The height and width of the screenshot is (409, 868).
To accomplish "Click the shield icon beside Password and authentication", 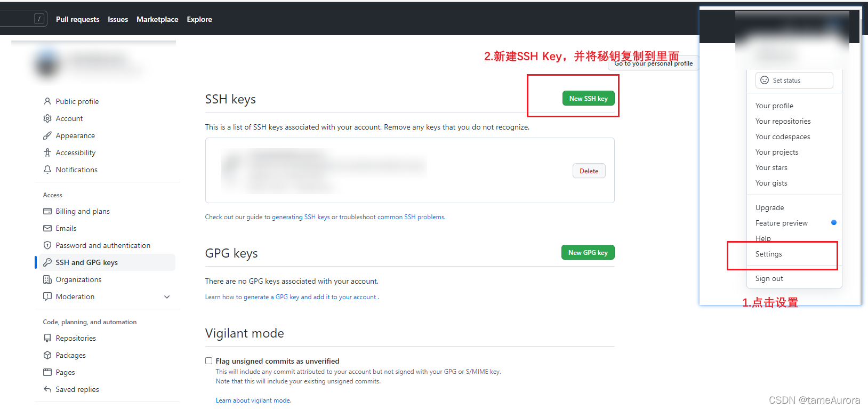I will pyautogui.click(x=47, y=245).
